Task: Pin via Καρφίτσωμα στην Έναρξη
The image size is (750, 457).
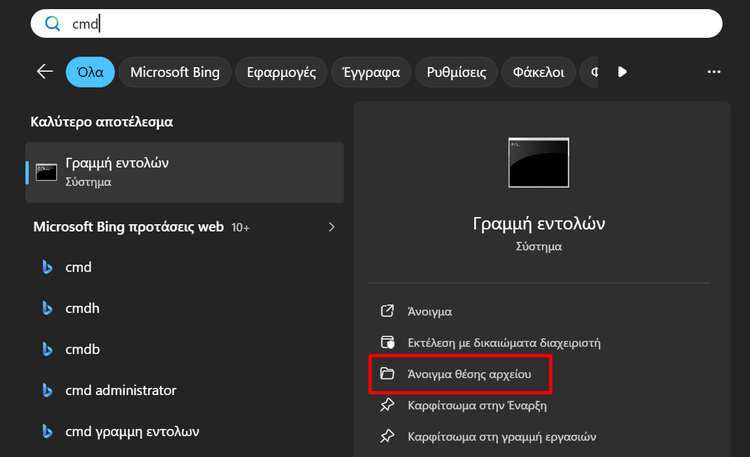Action: click(x=477, y=406)
